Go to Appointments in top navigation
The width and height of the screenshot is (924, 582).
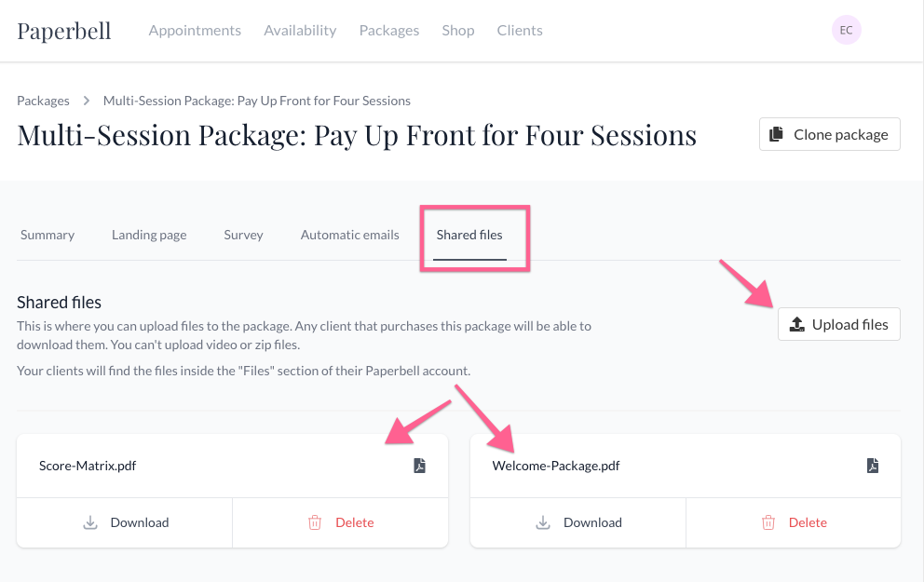pos(195,31)
